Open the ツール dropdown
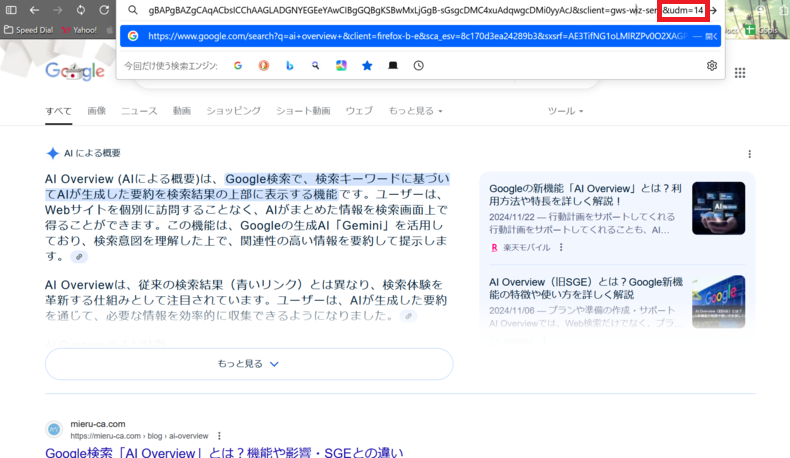This screenshot has height=458, width=790. click(x=565, y=111)
